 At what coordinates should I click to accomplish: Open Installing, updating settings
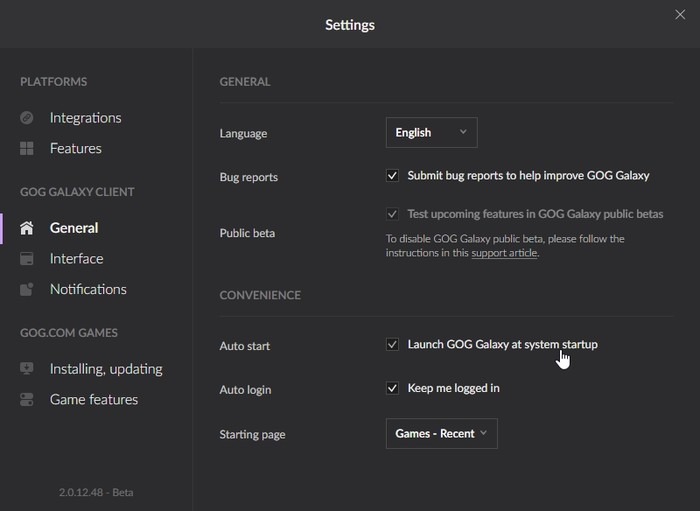106,369
